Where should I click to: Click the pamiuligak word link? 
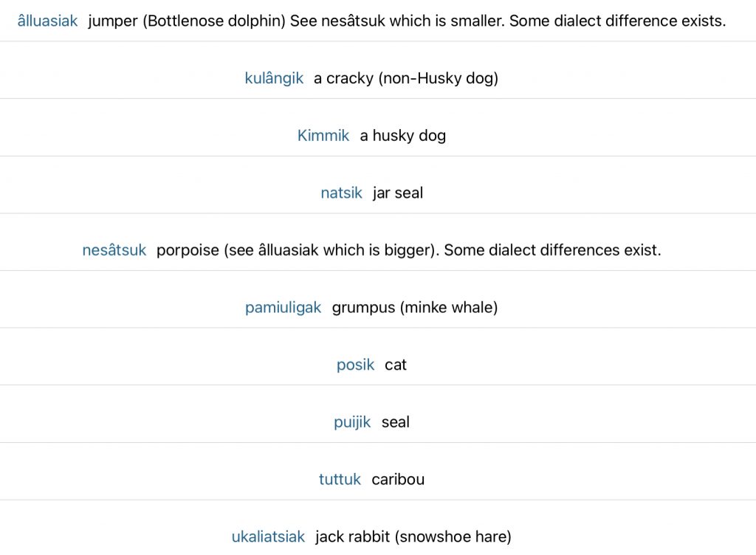pyautogui.click(x=283, y=307)
